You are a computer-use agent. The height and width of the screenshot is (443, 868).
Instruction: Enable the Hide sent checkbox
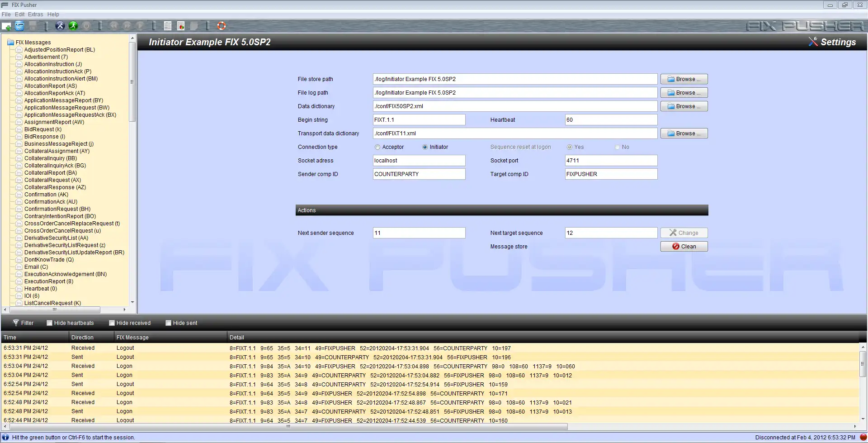(x=169, y=323)
